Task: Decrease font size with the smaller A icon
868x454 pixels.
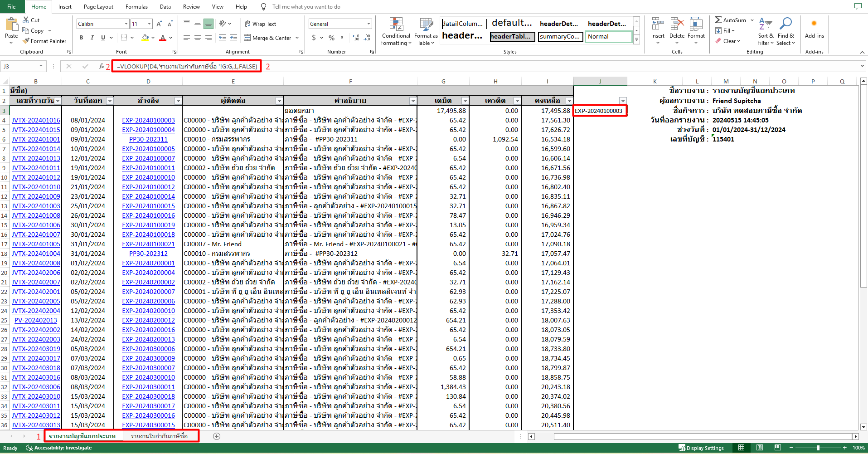Action: coord(170,24)
